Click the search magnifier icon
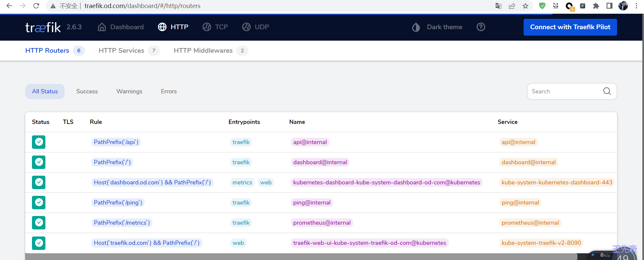644x260 pixels. (607, 91)
